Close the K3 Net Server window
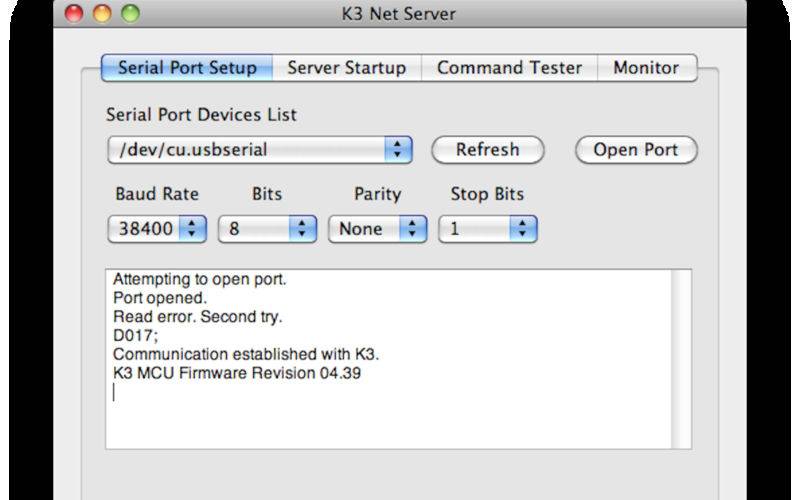 coord(74,13)
